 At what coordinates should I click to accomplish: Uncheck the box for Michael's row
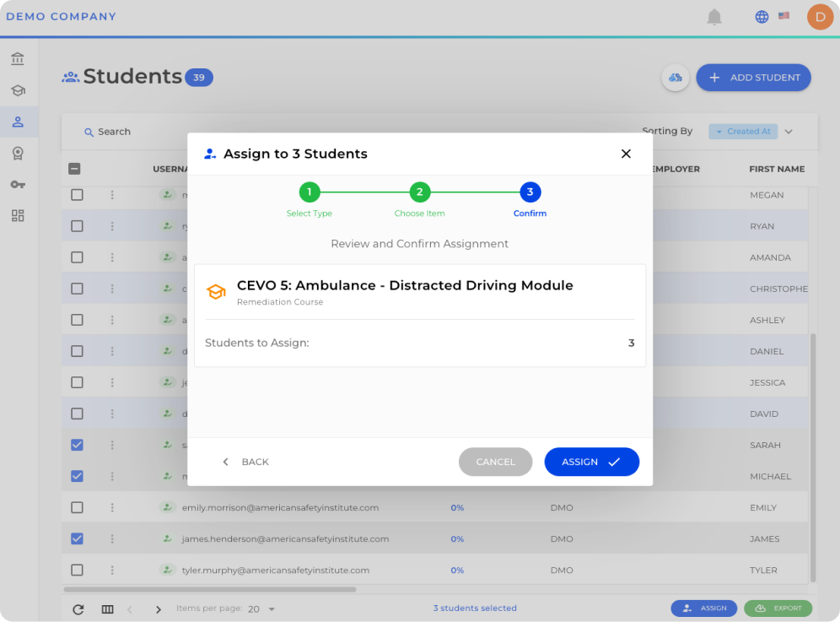(77, 476)
